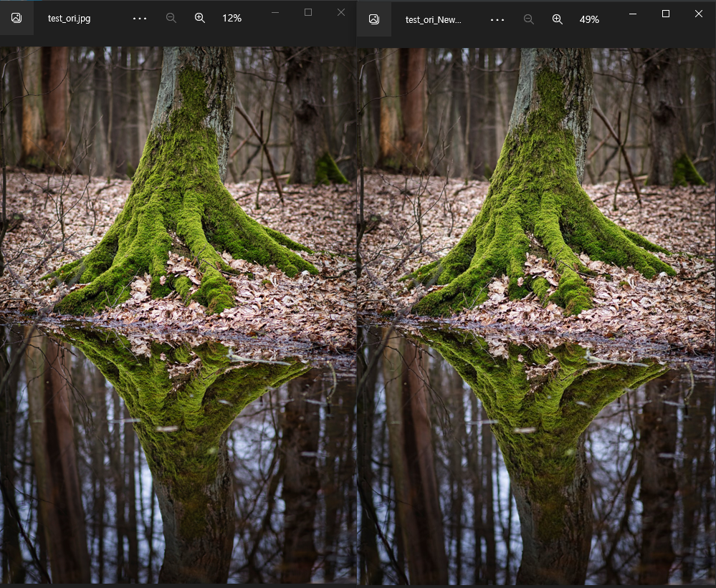716x588 pixels.
Task: Minimize the test_ori_New window
Action: [x=633, y=14]
